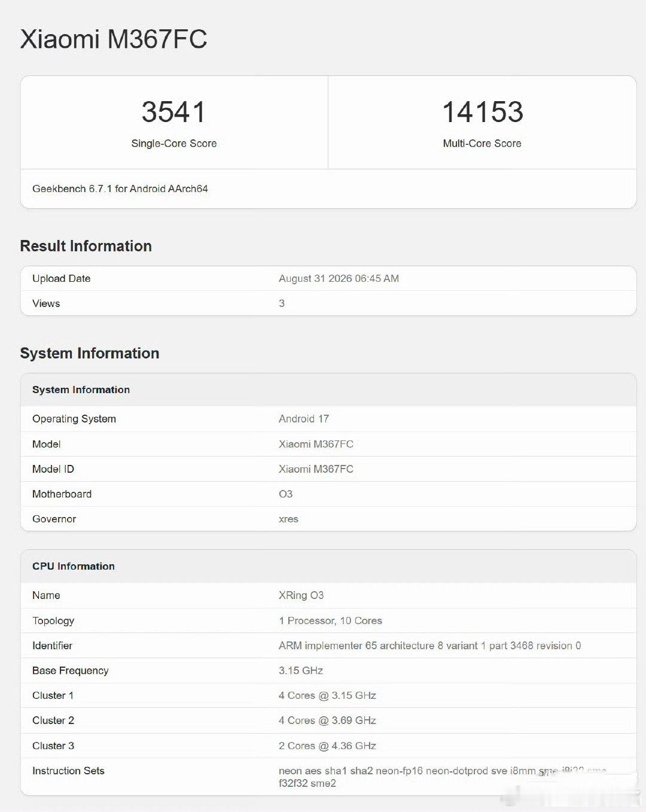Click the large System Information section heading
646x812 pixels.
pyautogui.click(x=90, y=353)
